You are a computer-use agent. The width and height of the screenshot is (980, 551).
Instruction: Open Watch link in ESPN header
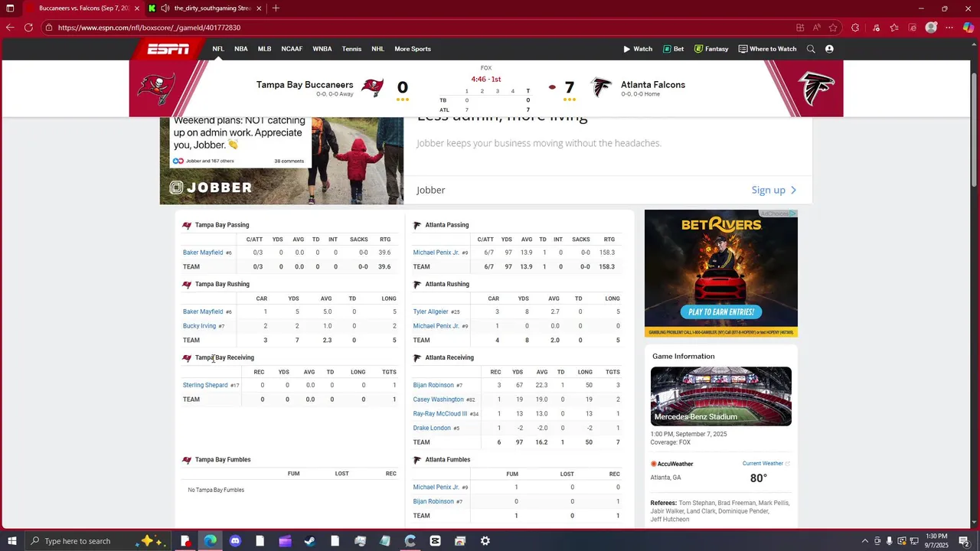pos(638,49)
